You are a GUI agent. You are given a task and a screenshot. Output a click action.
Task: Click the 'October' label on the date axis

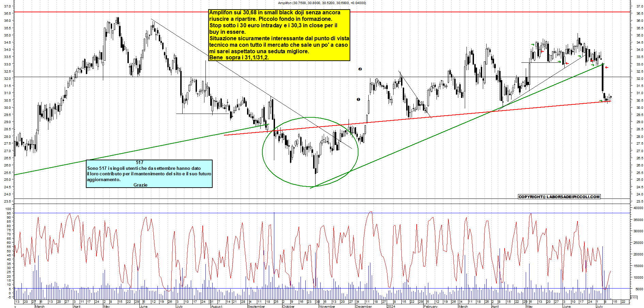pyautogui.click(x=288, y=306)
